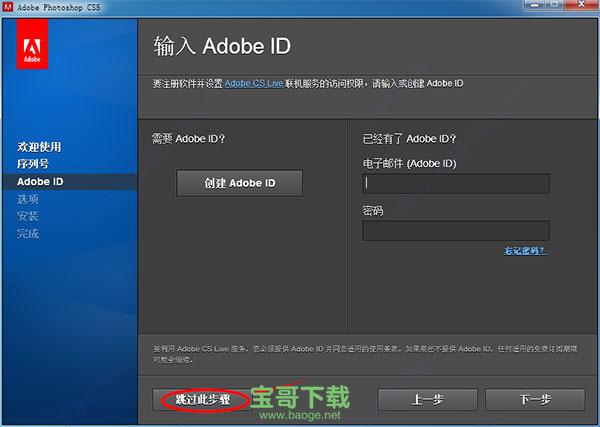Go back with the 上一步 button

tap(427, 399)
